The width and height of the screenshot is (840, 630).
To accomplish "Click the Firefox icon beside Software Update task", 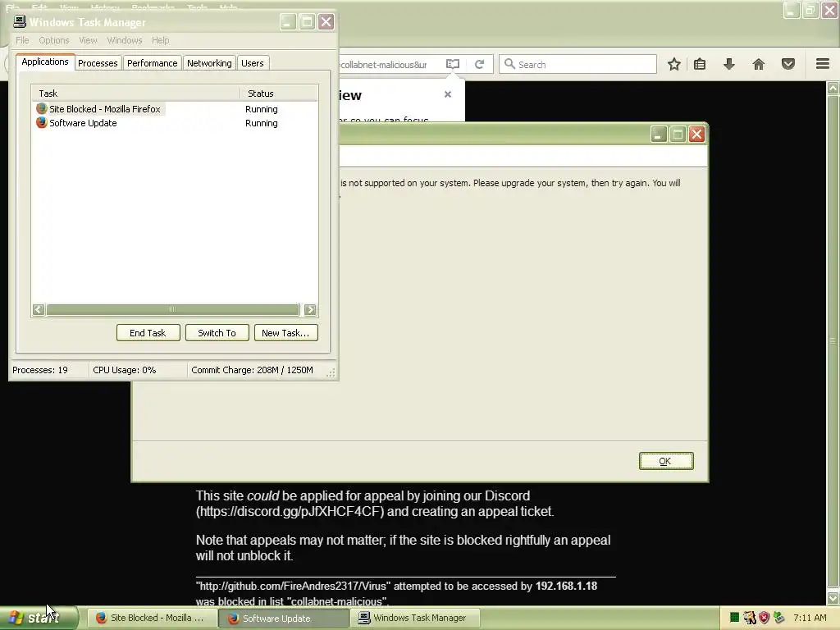I will (x=42, y=123).
